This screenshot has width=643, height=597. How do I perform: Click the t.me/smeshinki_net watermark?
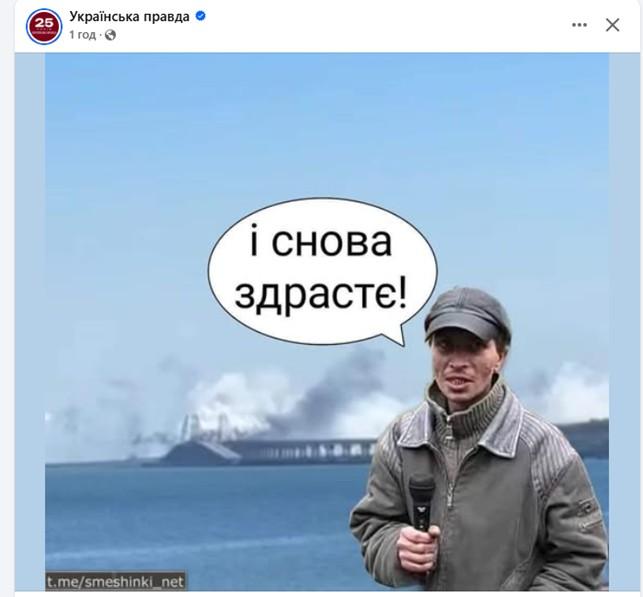point(115,581)
